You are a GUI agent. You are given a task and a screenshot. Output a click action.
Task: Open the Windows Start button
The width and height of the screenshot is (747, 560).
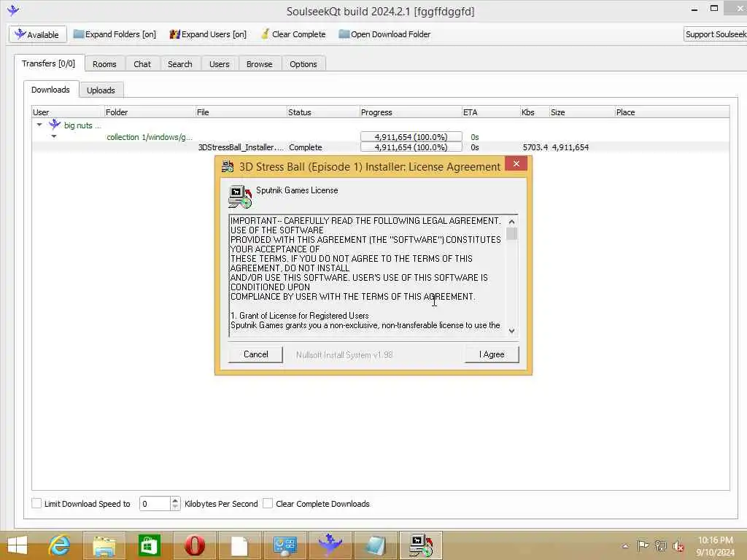[18, 545]
